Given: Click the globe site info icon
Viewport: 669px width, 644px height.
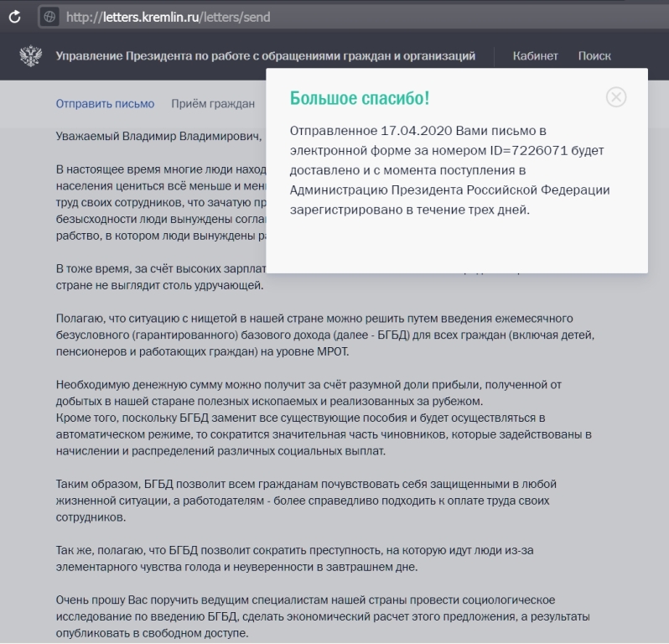Looking at the screenshot, I should tap(49, 16).
